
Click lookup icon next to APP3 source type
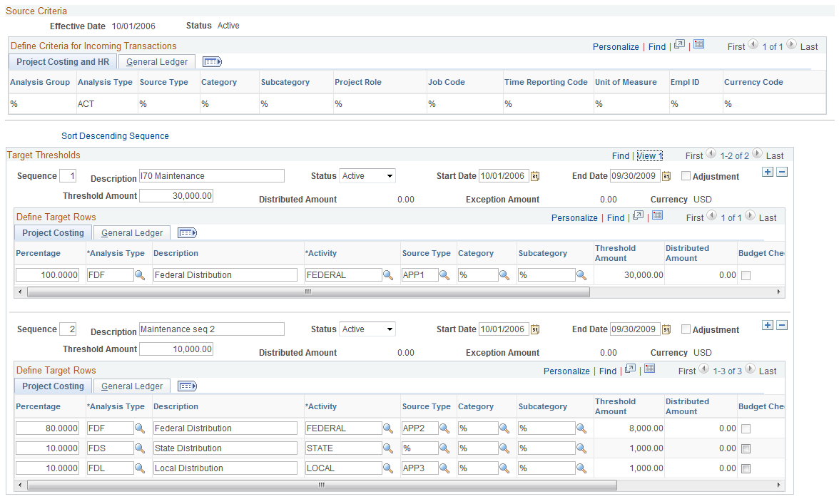coord(444,468)
